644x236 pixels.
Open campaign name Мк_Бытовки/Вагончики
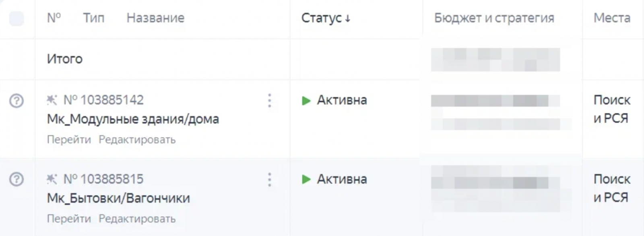tap(118, 198)
